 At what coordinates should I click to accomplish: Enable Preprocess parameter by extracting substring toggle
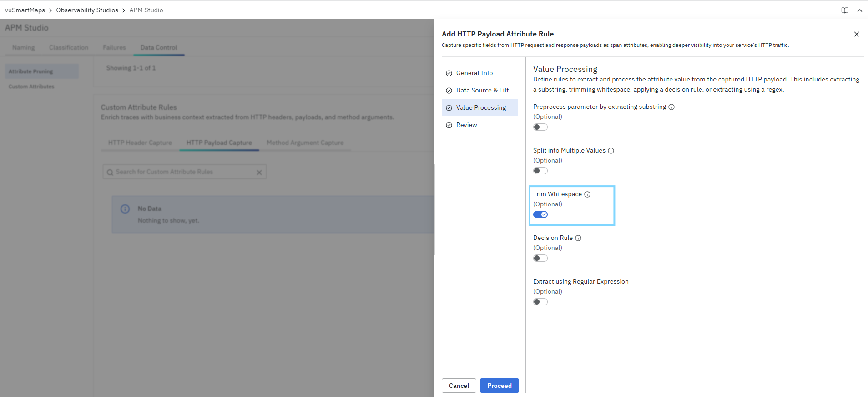pyautogui.click(x=540, y=127)
